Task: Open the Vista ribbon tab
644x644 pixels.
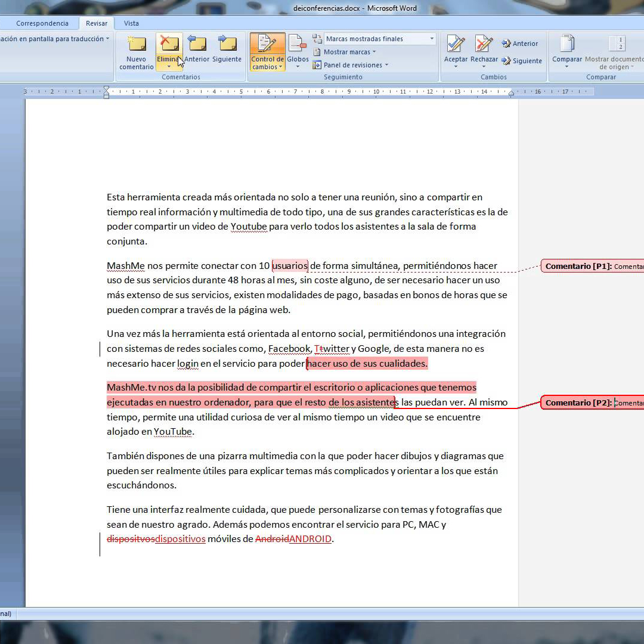Action: click(131, 23)
